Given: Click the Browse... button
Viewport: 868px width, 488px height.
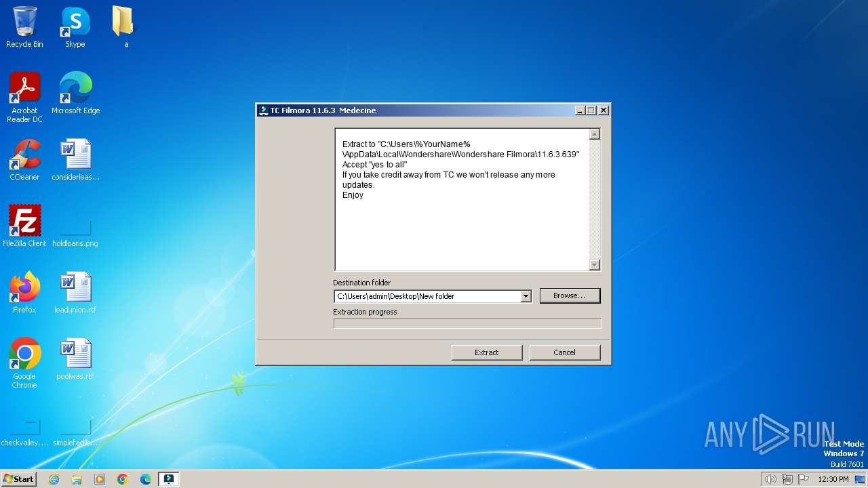Looking at the screenshot, I should tap(570, 296).
